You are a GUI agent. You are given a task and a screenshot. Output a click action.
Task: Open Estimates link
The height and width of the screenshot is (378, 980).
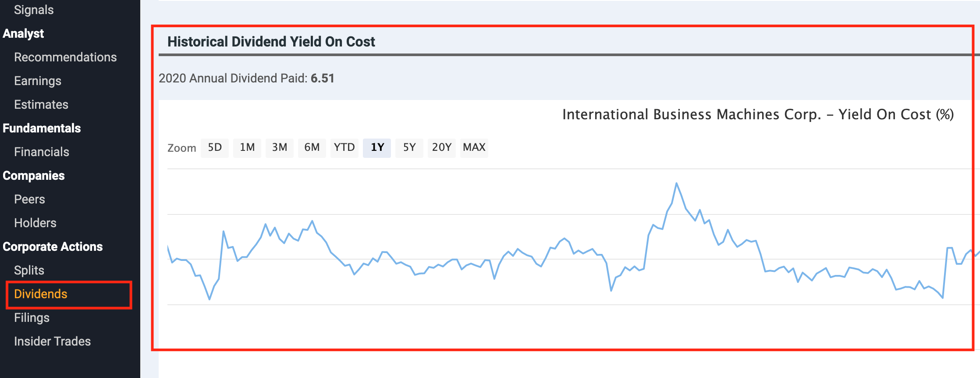coord(41,104)
